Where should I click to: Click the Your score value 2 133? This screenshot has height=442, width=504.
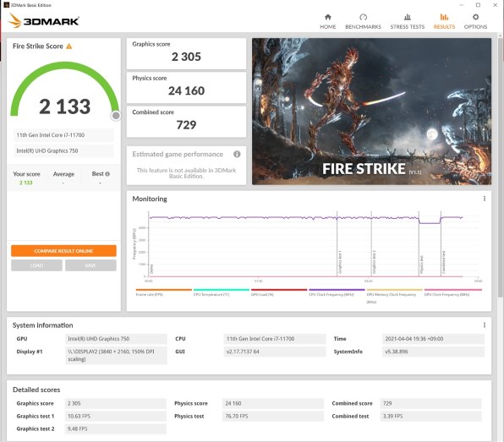25,183
